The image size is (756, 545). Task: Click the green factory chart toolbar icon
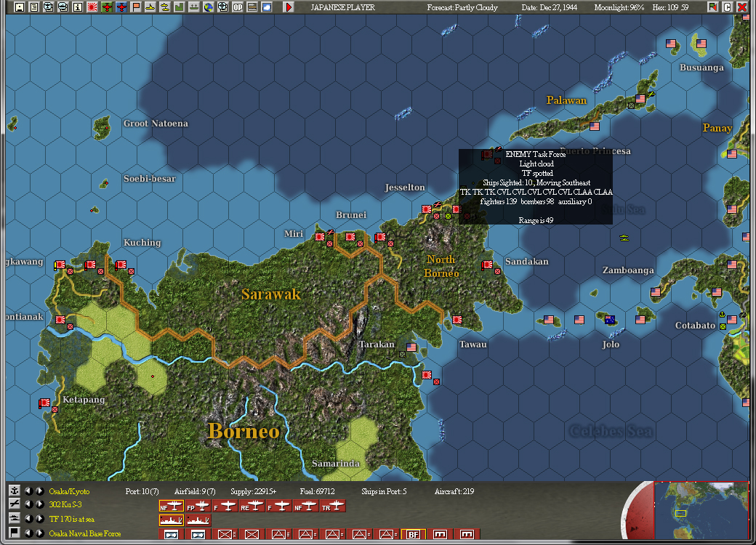pyautogui.click(x=179, y=7)
